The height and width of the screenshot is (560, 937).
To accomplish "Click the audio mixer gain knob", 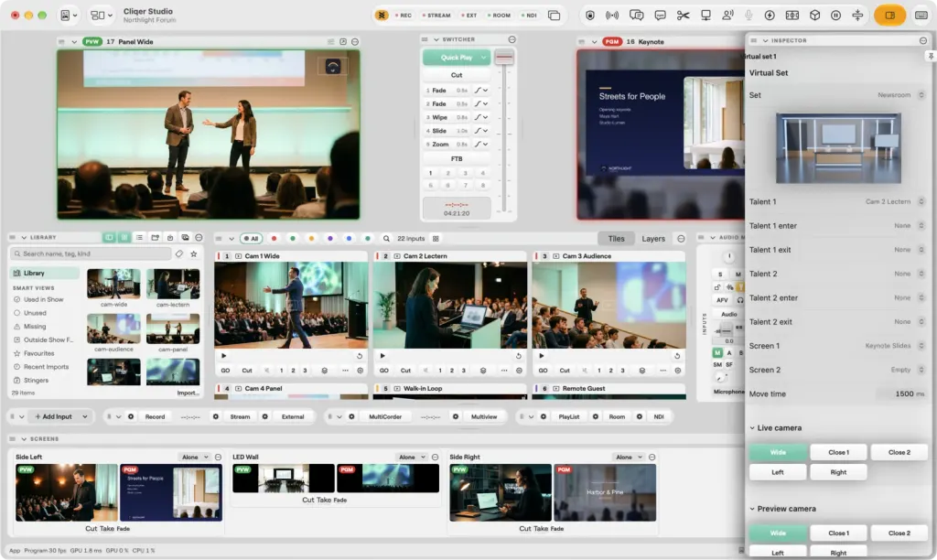I will point(728,257).
